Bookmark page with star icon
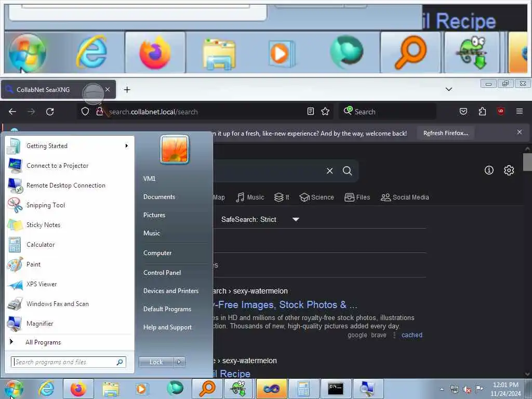Viewport: 532px width, 399px height. 325,111
